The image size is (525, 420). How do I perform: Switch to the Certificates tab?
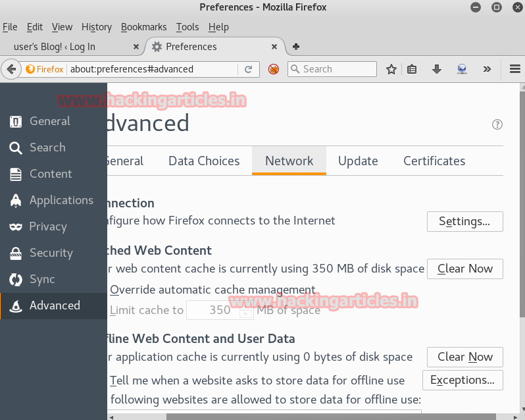point(434,161)
